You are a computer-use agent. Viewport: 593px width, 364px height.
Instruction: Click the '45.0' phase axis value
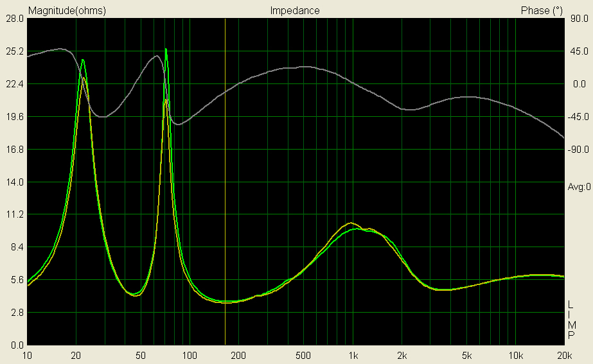[x=579, y=51]
